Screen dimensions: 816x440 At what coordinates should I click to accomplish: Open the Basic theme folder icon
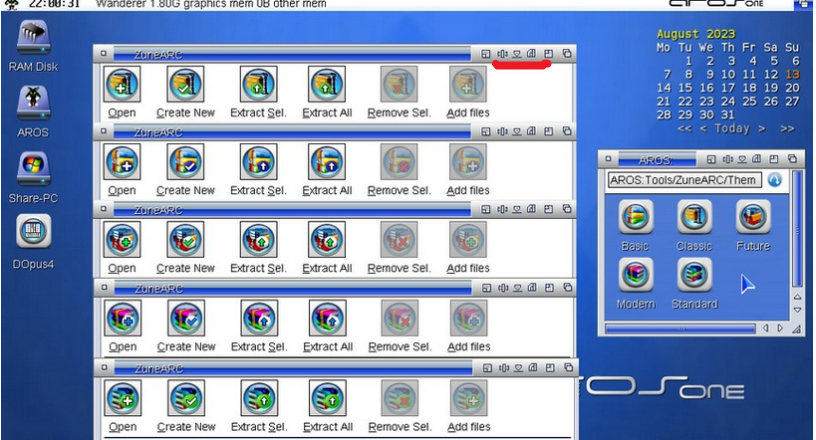635,216
